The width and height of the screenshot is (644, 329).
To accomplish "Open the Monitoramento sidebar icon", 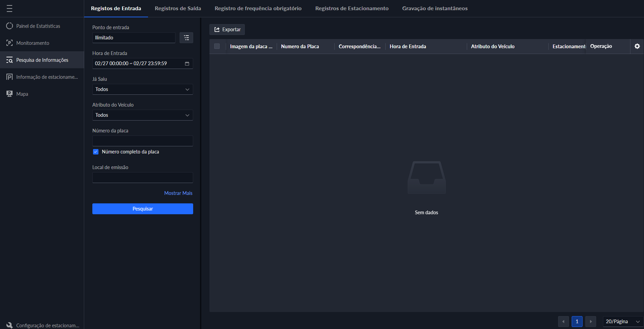I will [10, 43].
